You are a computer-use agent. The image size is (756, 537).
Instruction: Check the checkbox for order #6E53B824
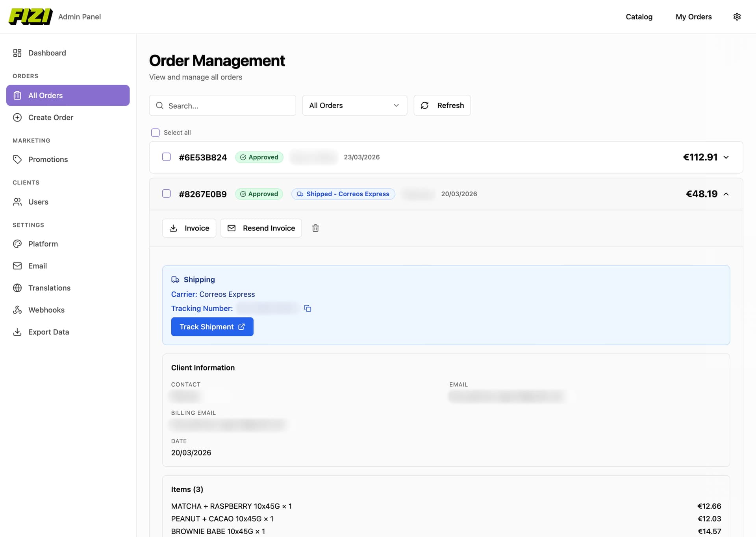point(166,157)
